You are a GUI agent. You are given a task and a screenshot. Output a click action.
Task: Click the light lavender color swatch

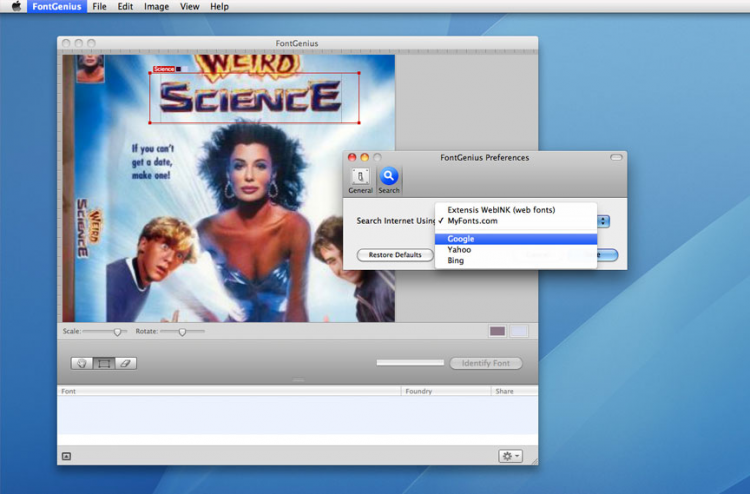tap(519, 331)
